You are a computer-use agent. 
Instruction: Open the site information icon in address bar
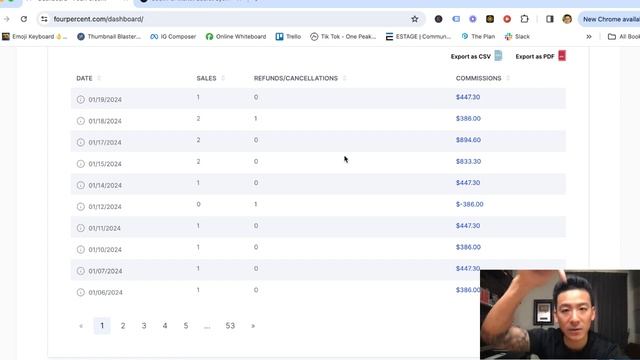44,19
